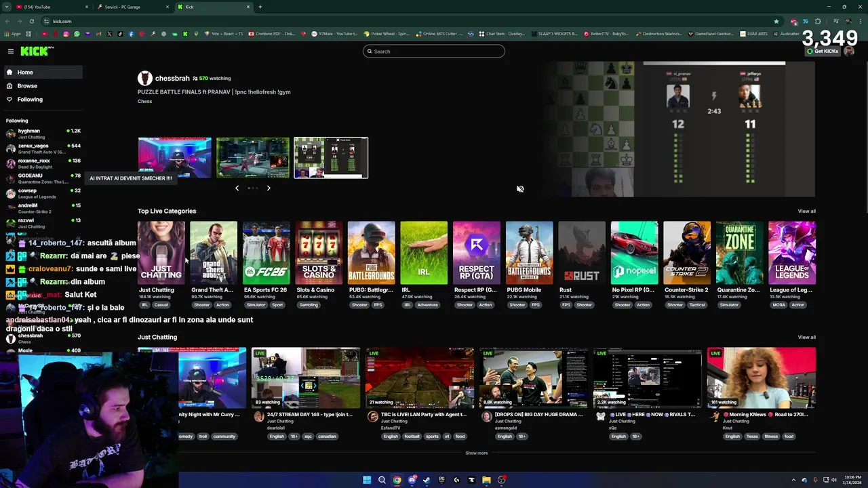Bookmark star icon in address bar
This screenshot has height=488, width=868.
[x=776, y=21]
